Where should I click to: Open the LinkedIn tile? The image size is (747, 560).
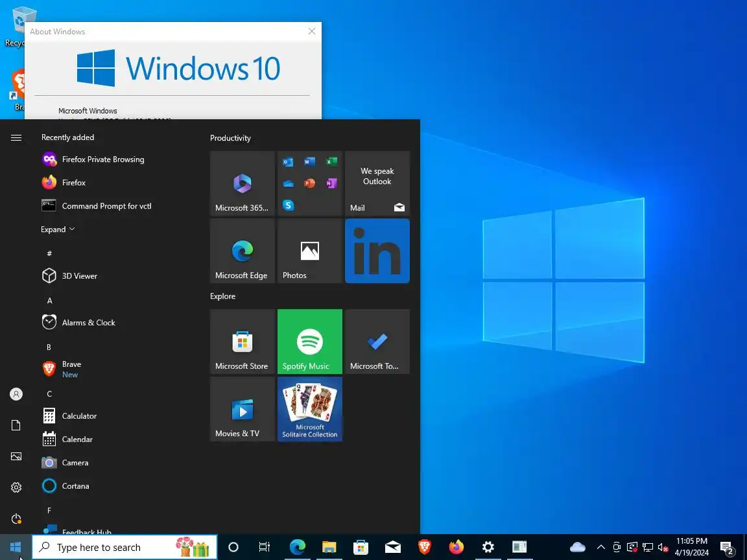[x=377, y=251]
